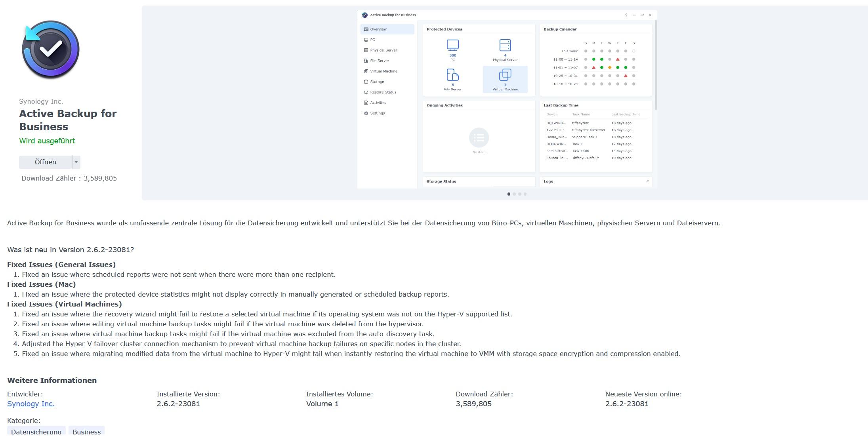Click the Active Backup for Business app icon
This screenshot has height=436, width=868.
tap(51, 50)
